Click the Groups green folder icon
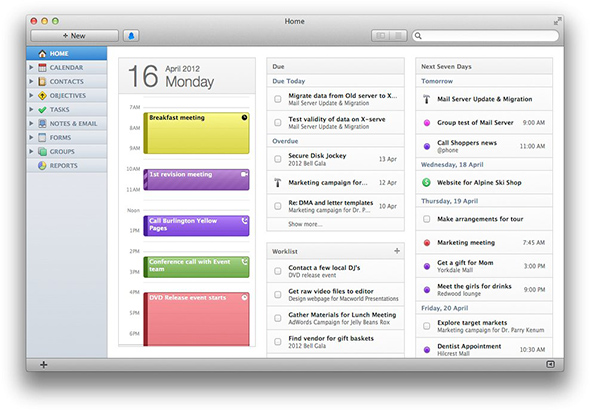This screenshot has height=411, width=590. [x=43, y=152]
